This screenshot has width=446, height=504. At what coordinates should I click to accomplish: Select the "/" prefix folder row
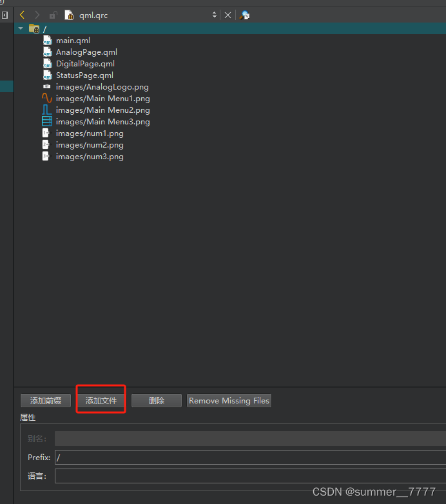tap(230, 28)
